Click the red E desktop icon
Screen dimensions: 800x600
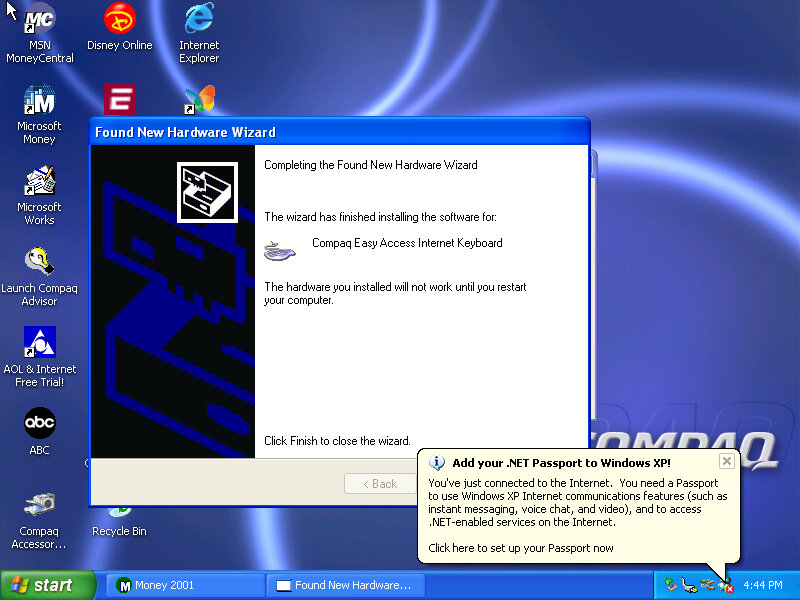click(x=120, y=100)
